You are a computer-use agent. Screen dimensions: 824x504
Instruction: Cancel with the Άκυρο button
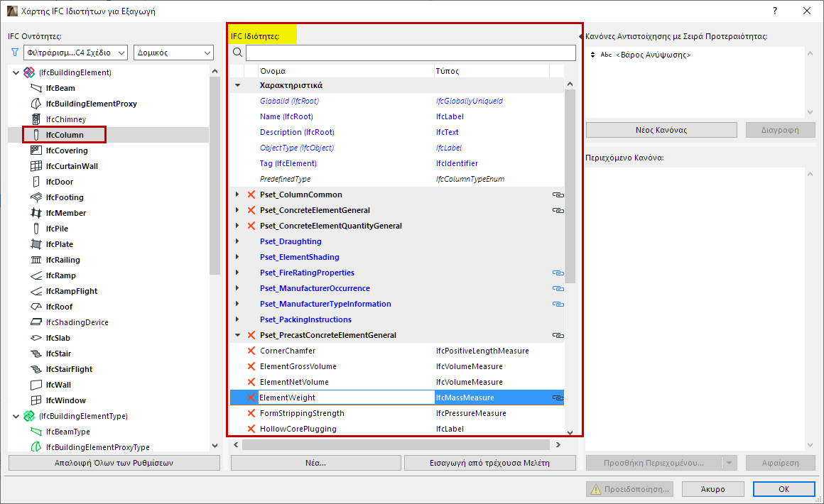[x=712, y=489]
